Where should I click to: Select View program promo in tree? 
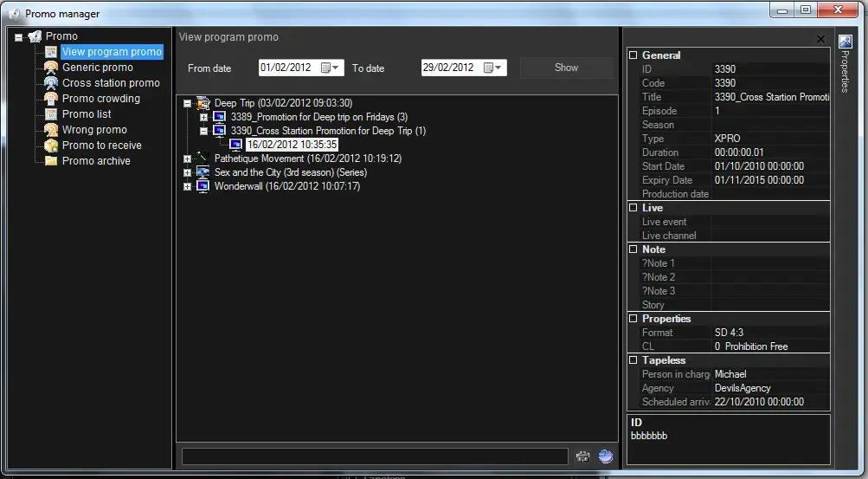(112, 52)
